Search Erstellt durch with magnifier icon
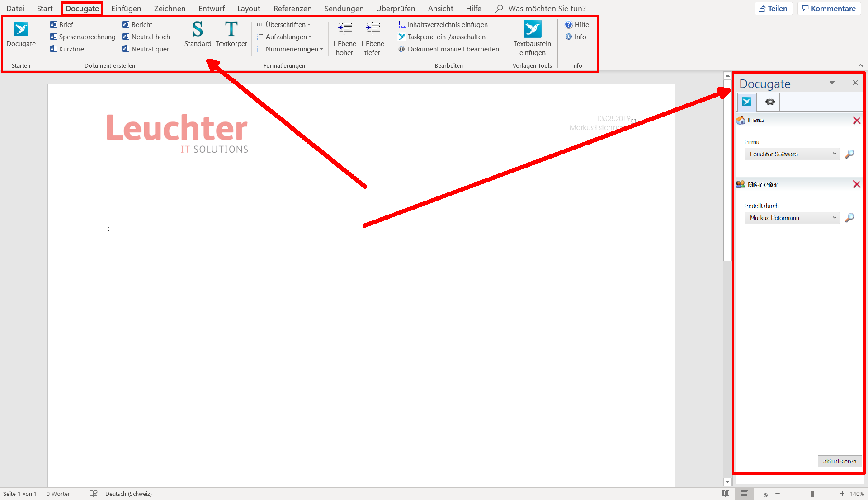 coord(849,218)
